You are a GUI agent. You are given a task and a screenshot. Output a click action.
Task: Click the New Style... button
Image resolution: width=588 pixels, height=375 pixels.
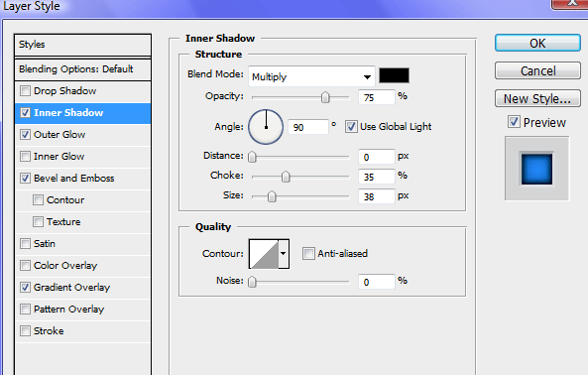(537, 98)
